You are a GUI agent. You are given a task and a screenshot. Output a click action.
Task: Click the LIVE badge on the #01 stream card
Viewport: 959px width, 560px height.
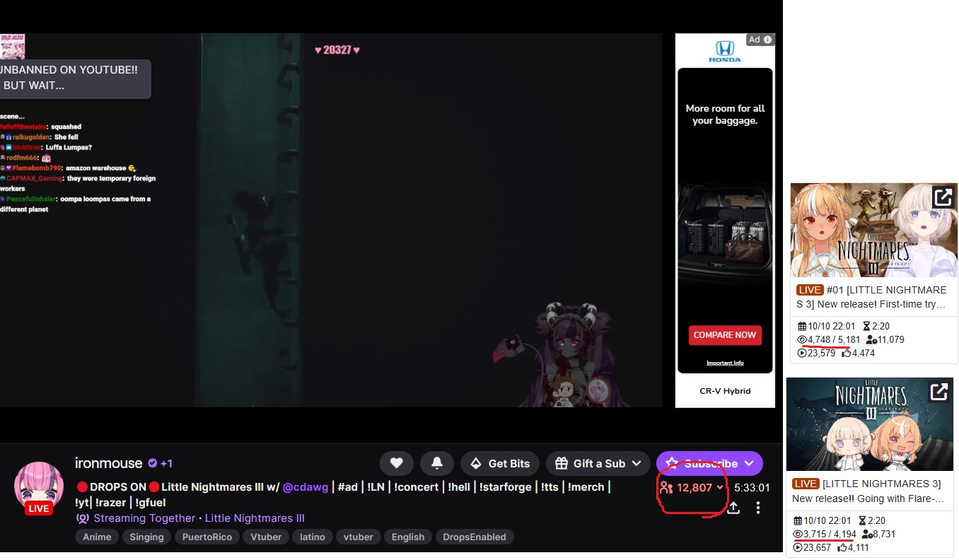810,290
